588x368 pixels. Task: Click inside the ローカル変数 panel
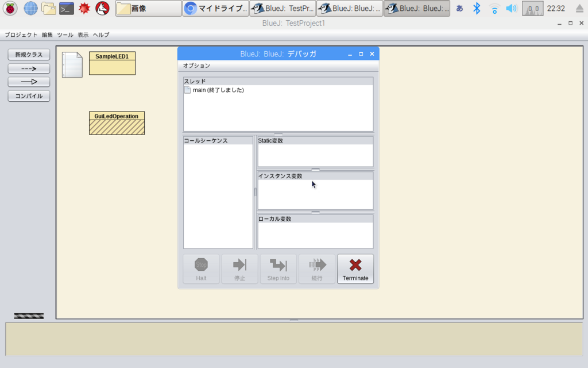click(x=315, y=235)
